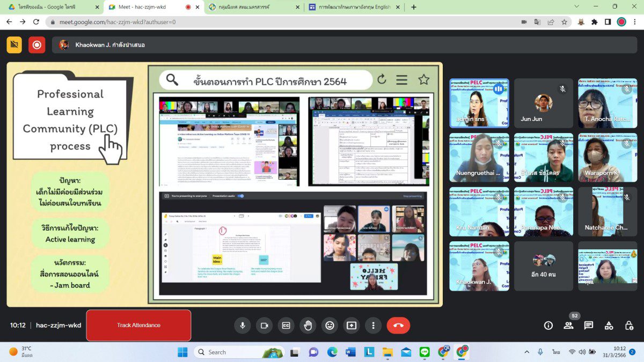The width and height of the screenshot is (644, 362).
Task: Select the Waraporn K participant tile
Action: point(608,158)
